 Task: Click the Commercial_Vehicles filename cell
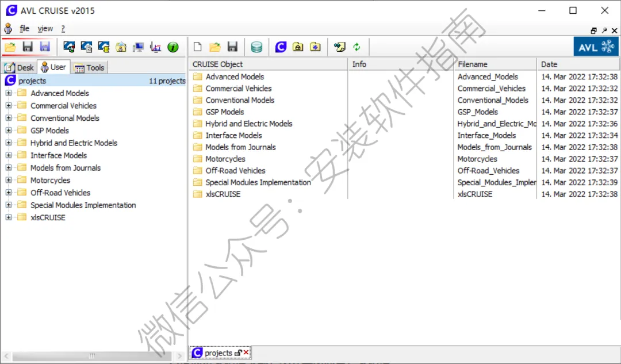pos(492,89)
